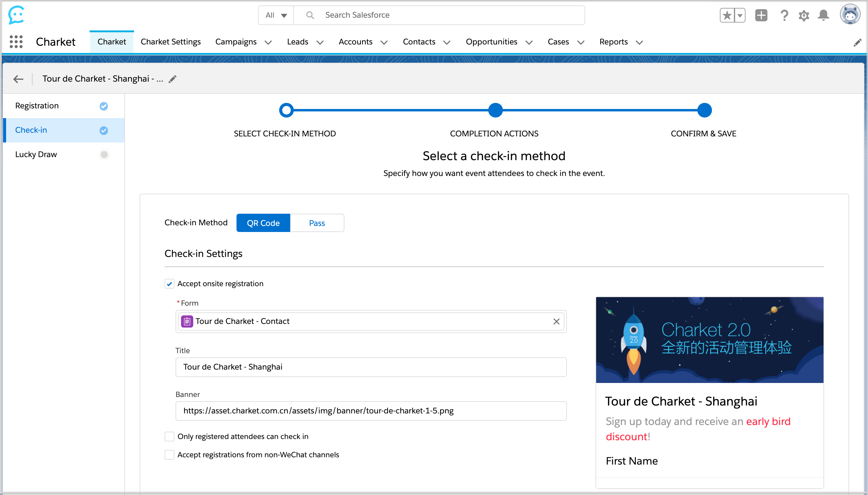Open the All search scope dropdown
The height and width of the screenshot is (495, 868).
point(276,15)
